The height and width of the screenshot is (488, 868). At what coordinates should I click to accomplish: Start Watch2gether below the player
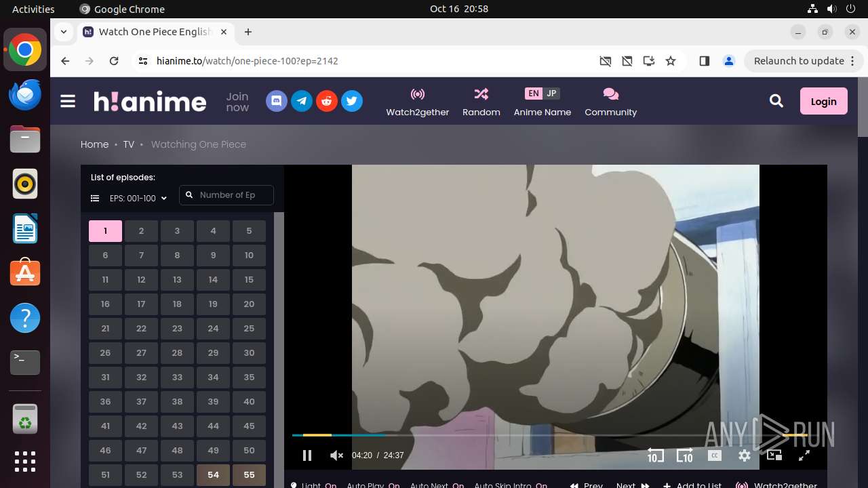(776, 485)
